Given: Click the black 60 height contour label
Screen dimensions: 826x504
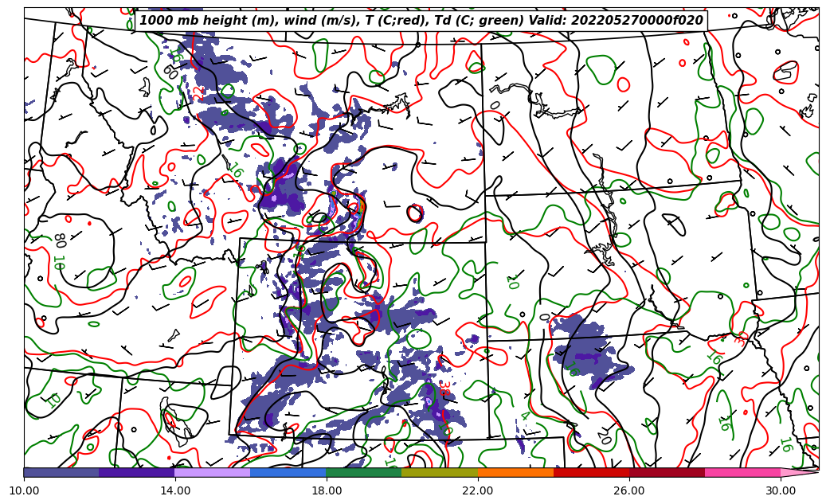Looking at the screenshot, I should pos(170,71).
